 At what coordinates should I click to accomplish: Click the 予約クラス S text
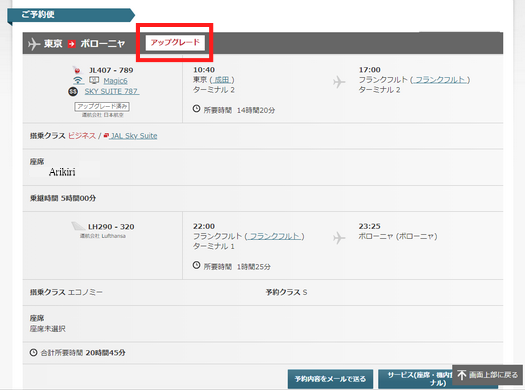pos(286,292)
